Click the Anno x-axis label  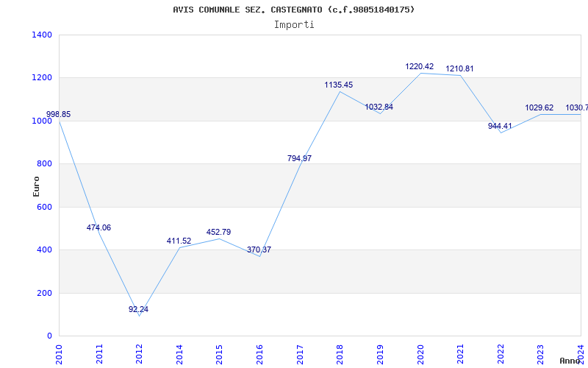coord(570,361)
